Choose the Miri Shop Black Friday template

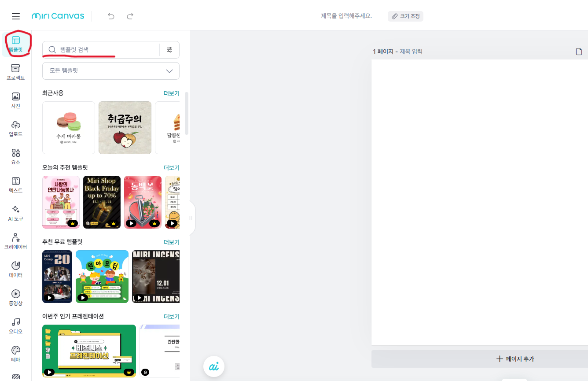(x=102, y=202)
